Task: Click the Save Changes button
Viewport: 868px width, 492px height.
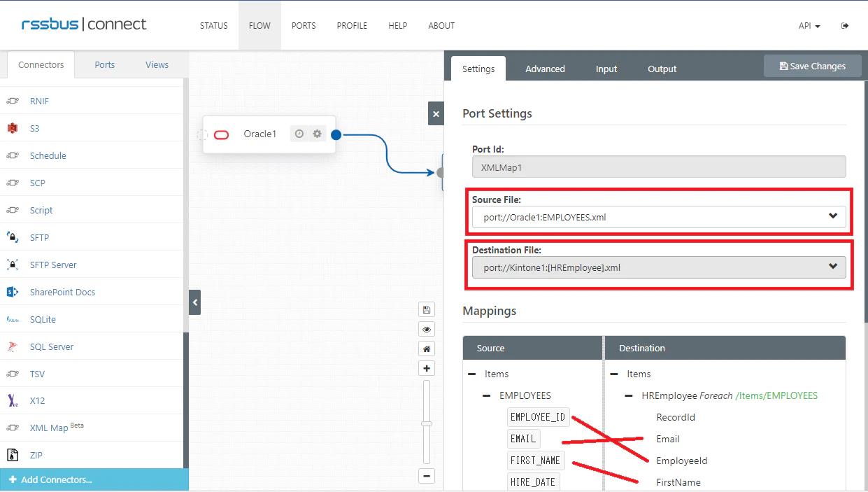Action: pos(813,66)
